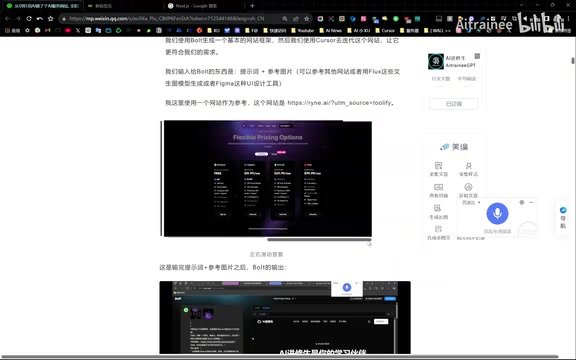
Task: Click the horizontal scrollbar under the pricing image
Action: pyautogui.click(x=319, y=240)
